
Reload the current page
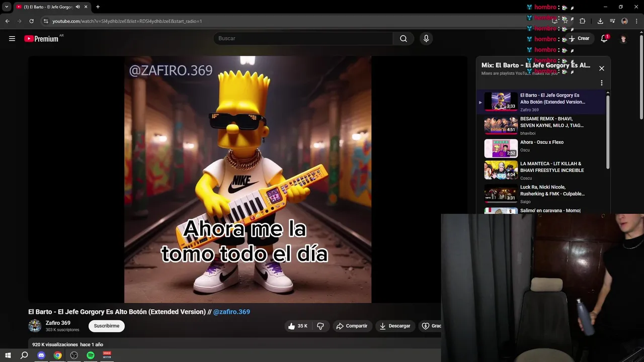tap(31, 21)
